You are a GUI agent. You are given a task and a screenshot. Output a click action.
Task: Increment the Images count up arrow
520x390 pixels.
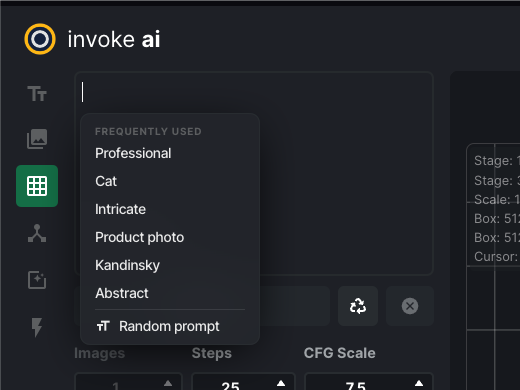pos(168,383)
